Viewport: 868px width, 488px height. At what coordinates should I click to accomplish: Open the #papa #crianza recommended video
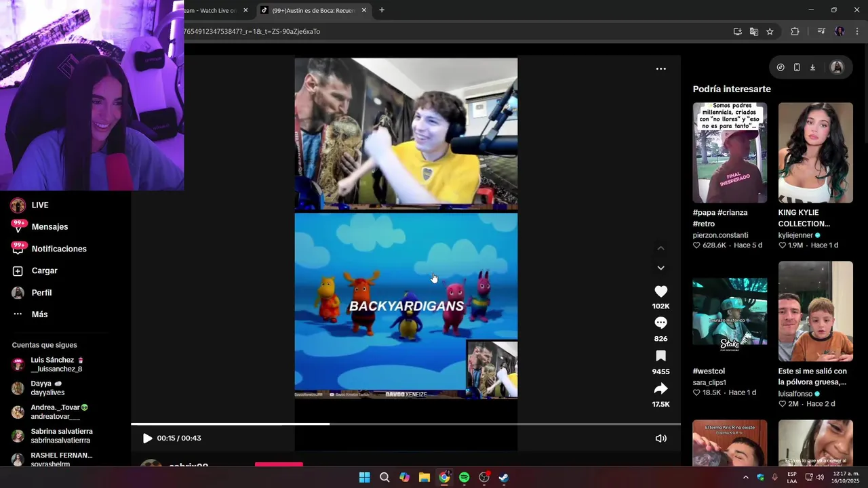730,152
